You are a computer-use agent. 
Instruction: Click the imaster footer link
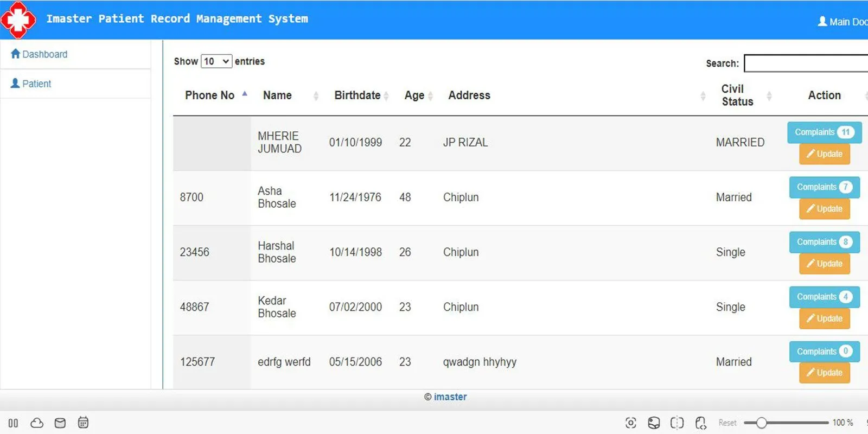450,397
